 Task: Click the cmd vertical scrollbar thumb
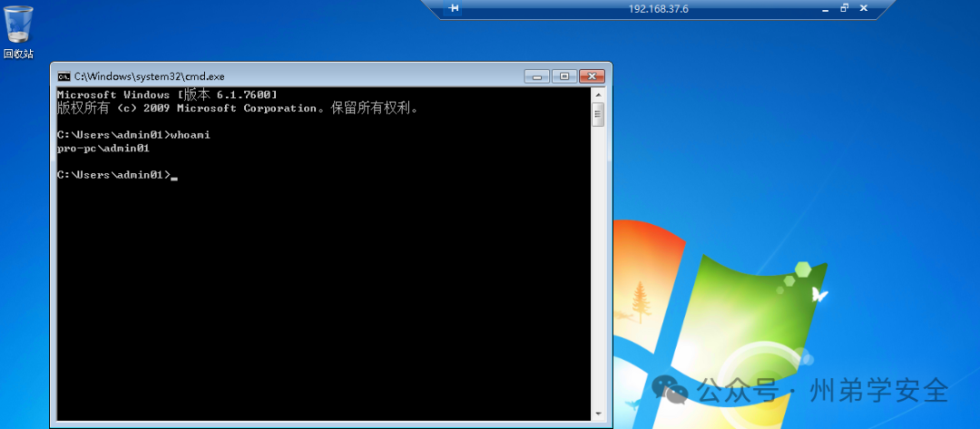[x=598, y=114]
